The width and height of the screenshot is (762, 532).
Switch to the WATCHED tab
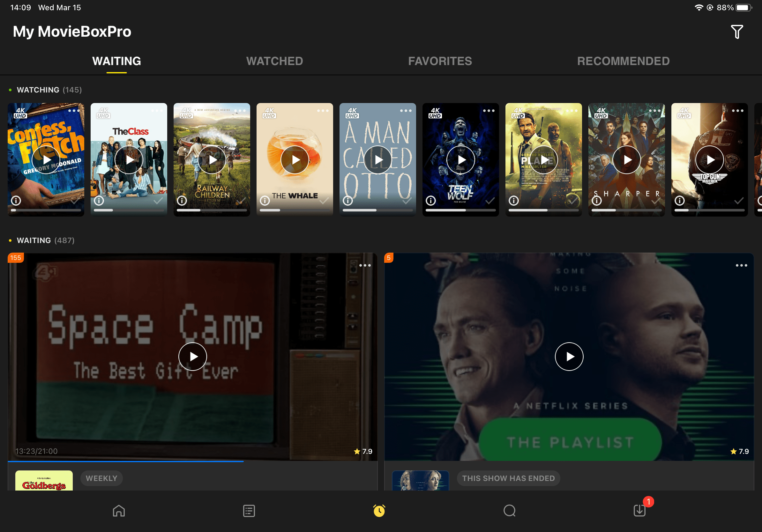click(274, 61)
